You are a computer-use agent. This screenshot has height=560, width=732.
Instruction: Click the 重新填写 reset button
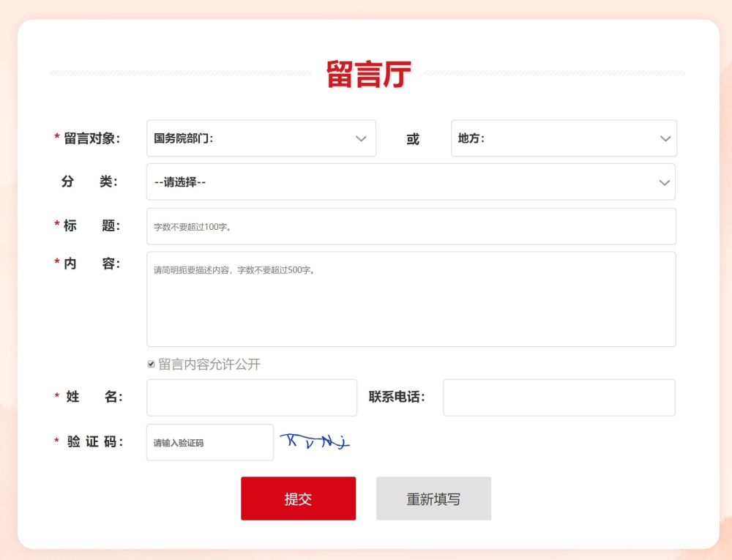(x=433, y=499)
